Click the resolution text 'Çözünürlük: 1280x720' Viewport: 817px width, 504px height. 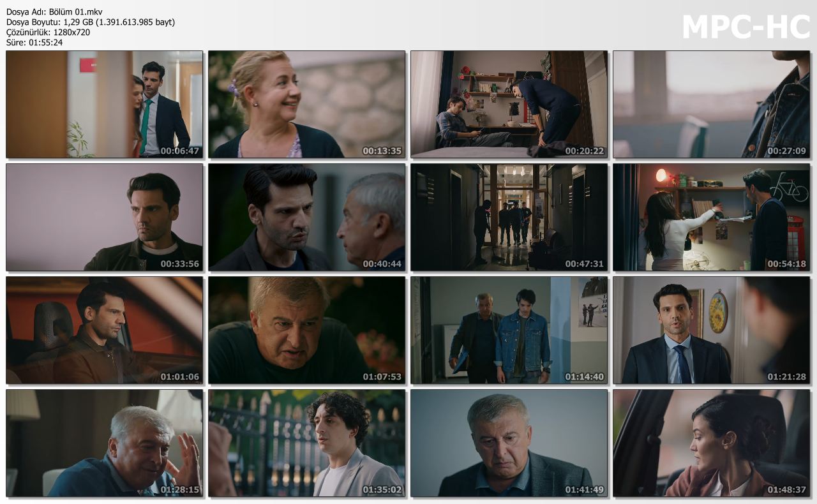coord(48,33)
